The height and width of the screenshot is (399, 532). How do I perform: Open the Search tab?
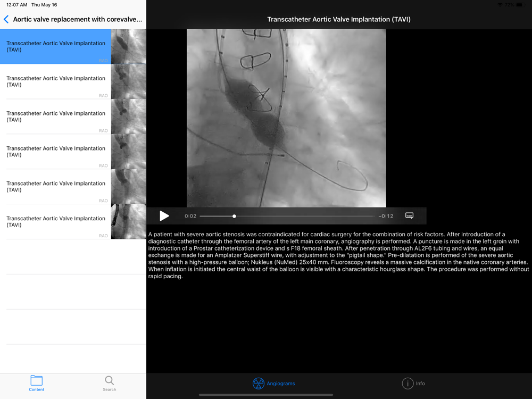click(x=109, y=383)
